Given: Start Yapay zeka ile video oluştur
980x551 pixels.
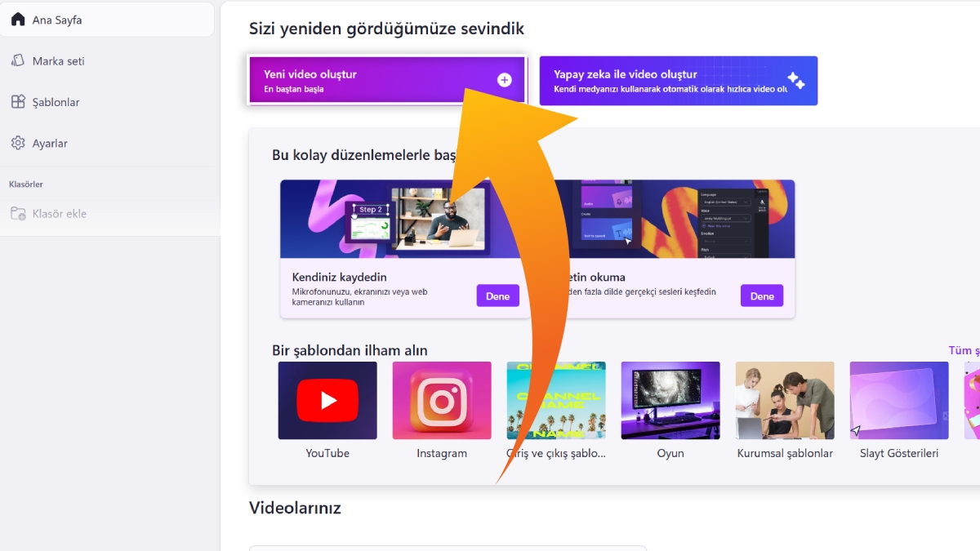Looking at the screenshot, I should point(670,81).
